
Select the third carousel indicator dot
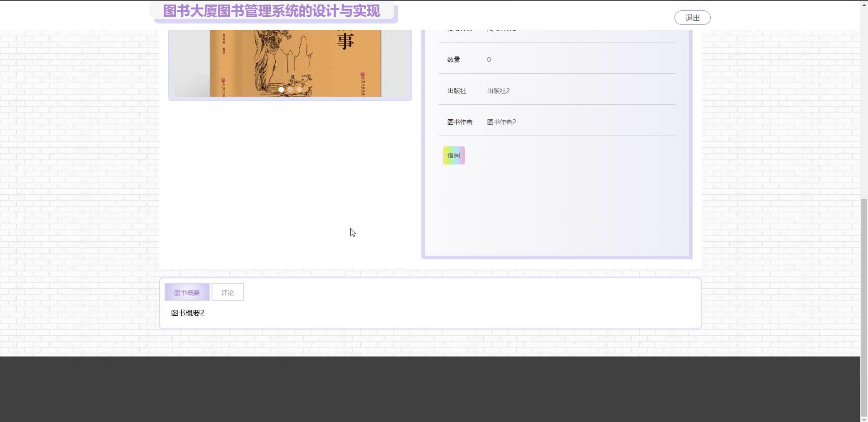pos(299,89)
